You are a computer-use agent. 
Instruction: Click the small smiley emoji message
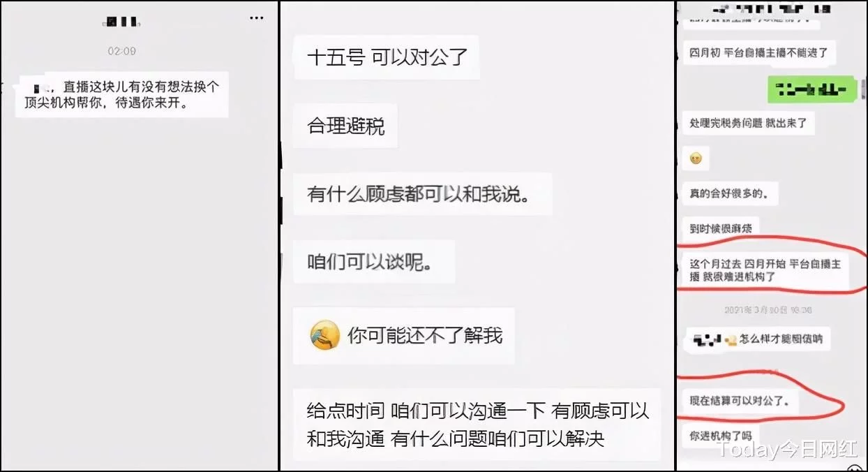(695, 158)
